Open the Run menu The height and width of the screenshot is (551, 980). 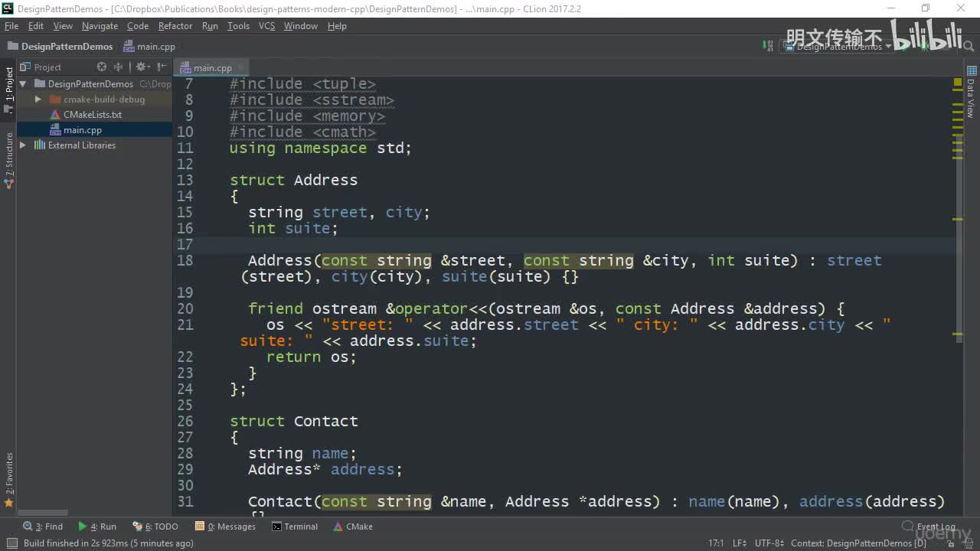coord(210,26)
